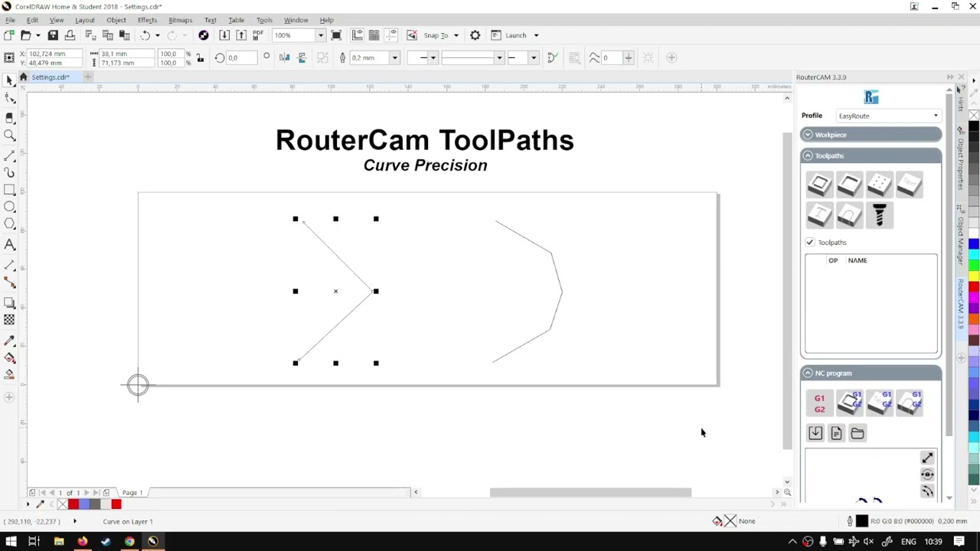Expand the Workpiece section
Screen dimensions: 980x551
point(807,135)
